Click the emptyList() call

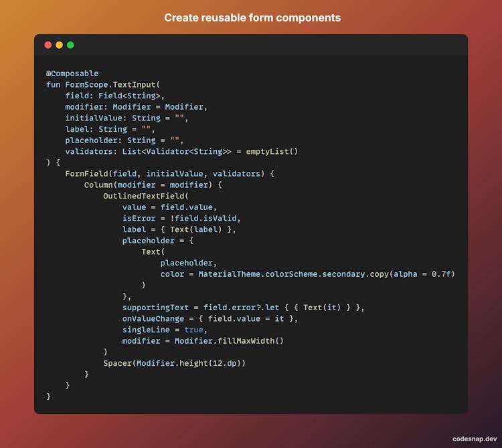pos(272,151)
